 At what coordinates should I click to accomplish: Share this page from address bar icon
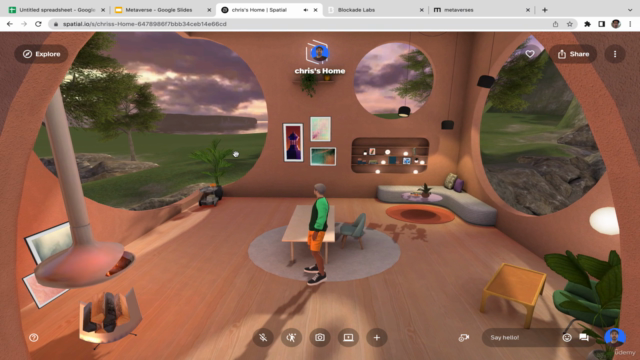coord(555,24)
